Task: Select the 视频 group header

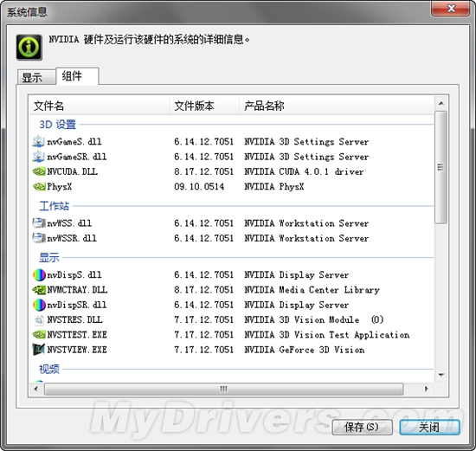Action: coord(49,370)
